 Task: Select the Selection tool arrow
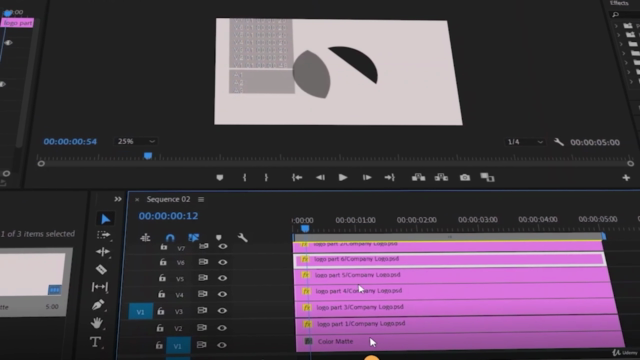coord(105,219)
